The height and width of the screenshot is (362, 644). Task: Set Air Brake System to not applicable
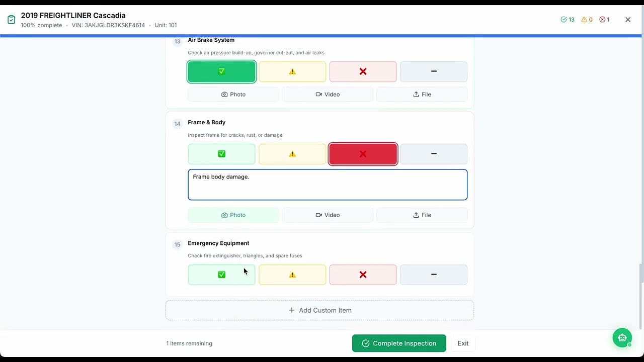pos(434,71)
